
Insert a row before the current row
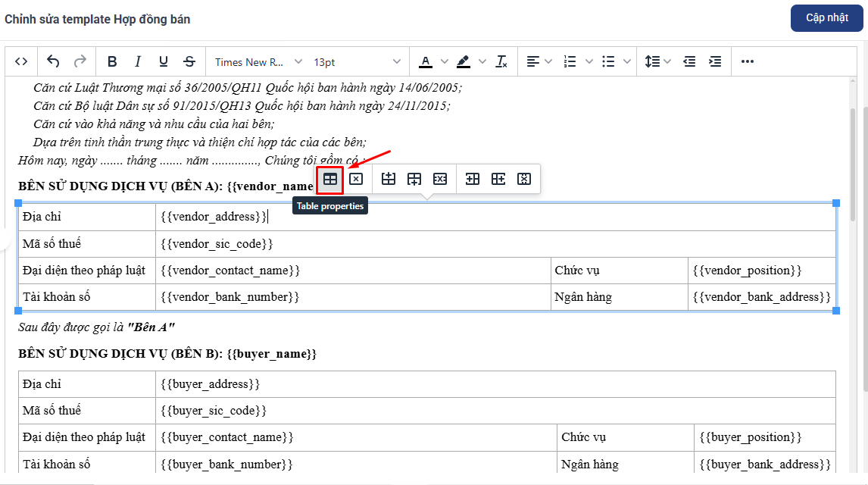tap(389, 180)
